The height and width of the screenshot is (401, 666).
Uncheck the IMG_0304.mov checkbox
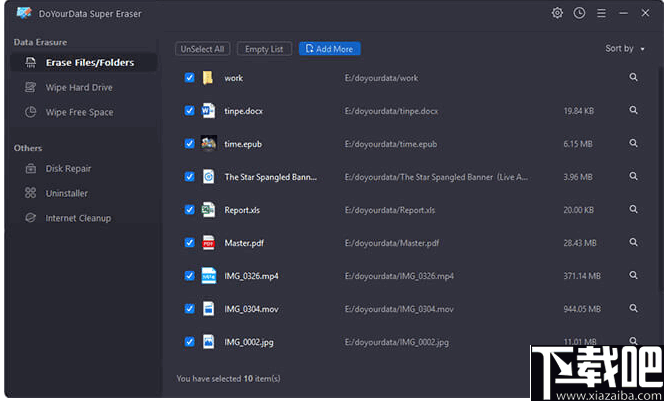189,308
